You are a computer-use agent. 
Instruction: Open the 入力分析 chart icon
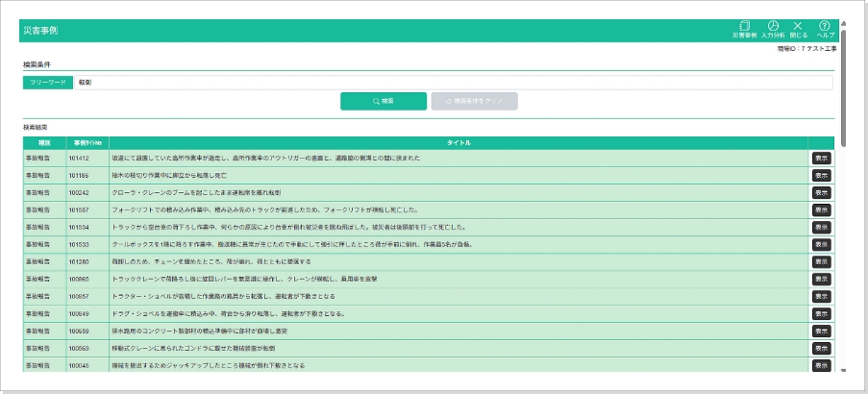(773, 28)
